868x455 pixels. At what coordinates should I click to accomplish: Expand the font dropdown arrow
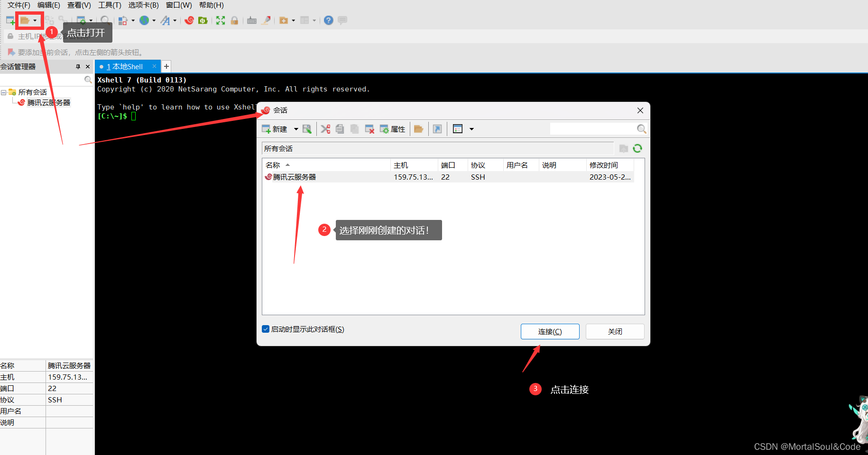[175, 20]
